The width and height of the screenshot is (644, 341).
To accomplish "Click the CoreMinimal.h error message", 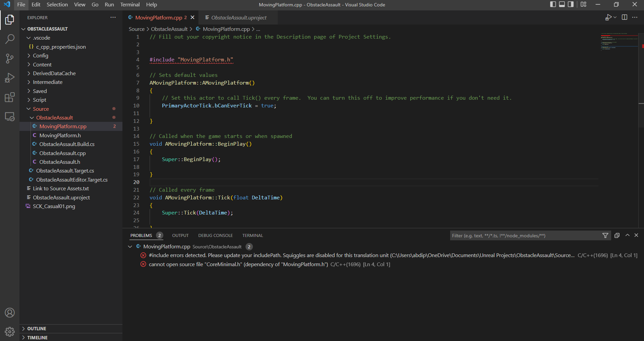I will 238,264.
